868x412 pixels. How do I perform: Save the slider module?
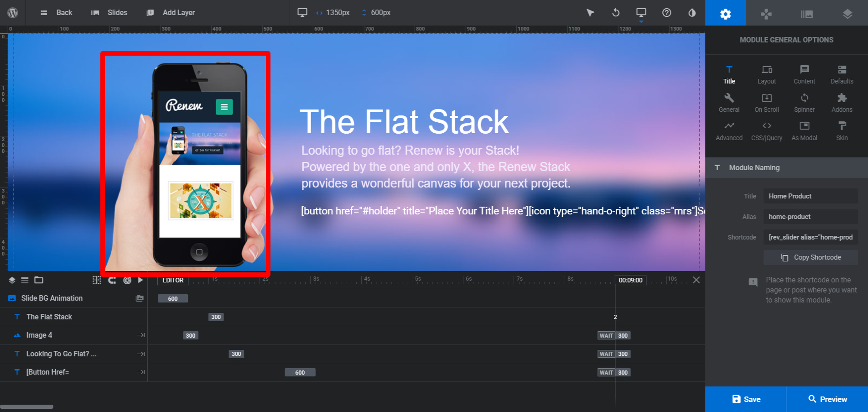click(746, 399)
